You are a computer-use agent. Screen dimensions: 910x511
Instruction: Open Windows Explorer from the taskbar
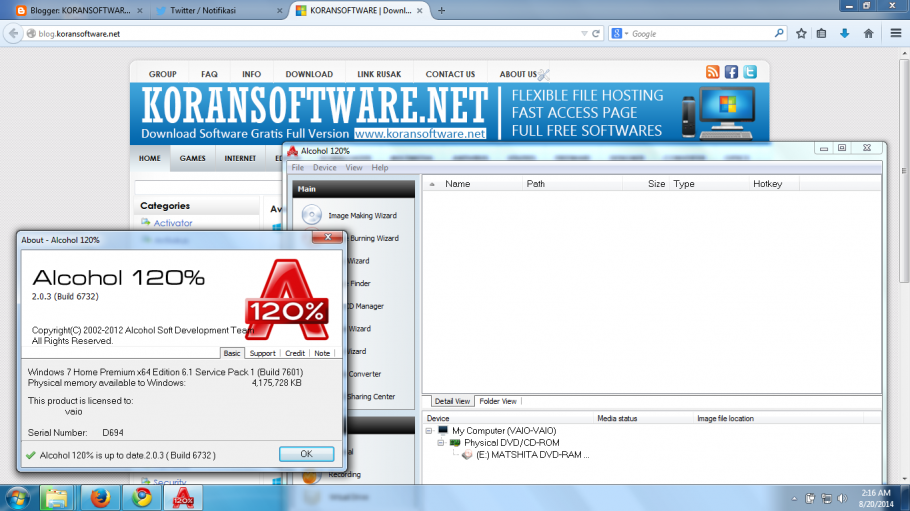56,498
